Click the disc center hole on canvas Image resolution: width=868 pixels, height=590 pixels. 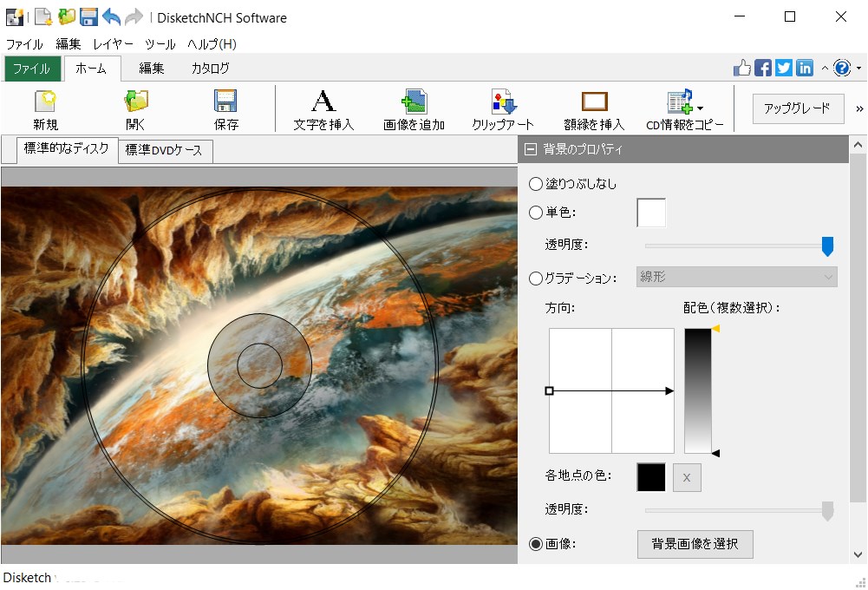[x=259, y=365]
